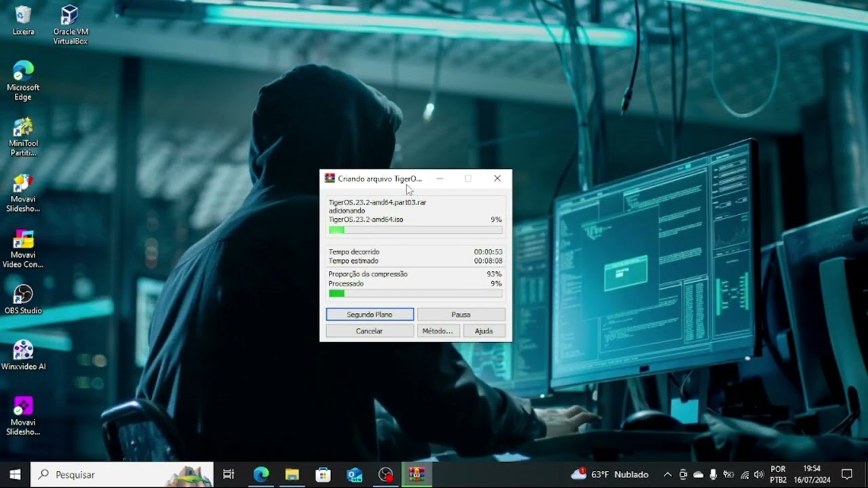The width and height of the screenshot is (868, 488).
Task: Open the Wi-Fi network tray icon
Action: tap(745, 474)
